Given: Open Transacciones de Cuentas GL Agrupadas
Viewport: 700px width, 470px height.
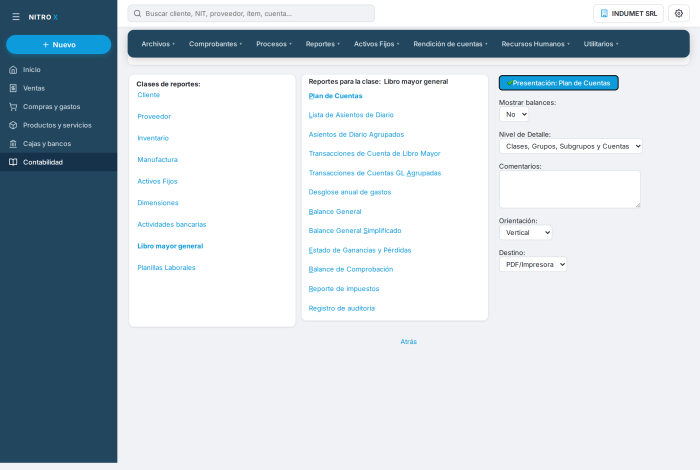Looking at the screenshot, I should pyautogui.click(x=375, y=173).
